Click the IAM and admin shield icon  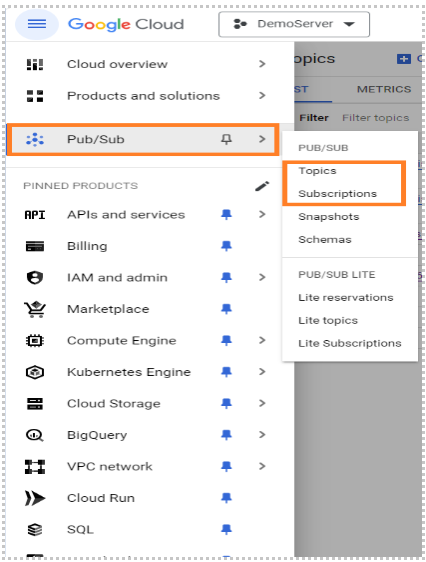coord(35,277)
